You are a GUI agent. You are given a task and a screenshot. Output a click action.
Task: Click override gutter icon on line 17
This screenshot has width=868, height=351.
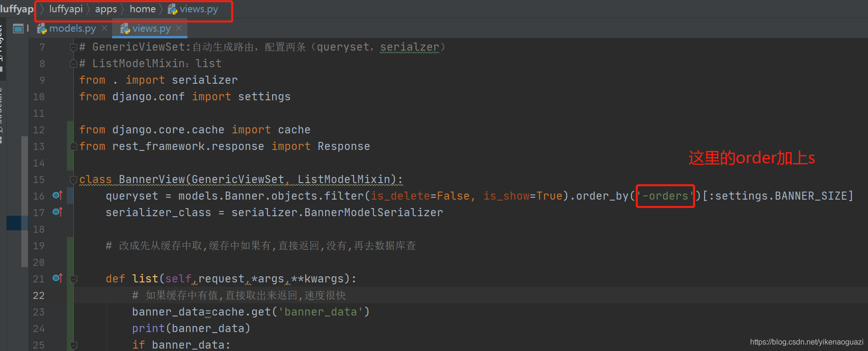coord(57,212)
